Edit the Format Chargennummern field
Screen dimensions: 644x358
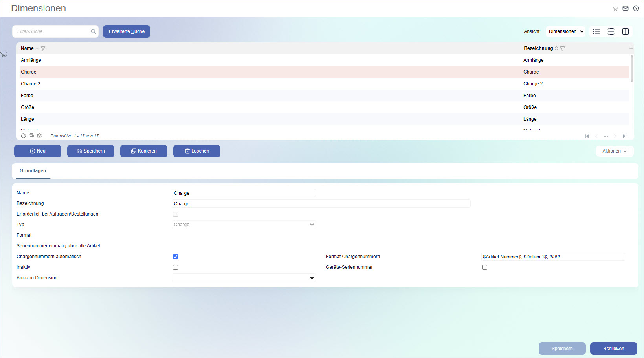[553, 257]
